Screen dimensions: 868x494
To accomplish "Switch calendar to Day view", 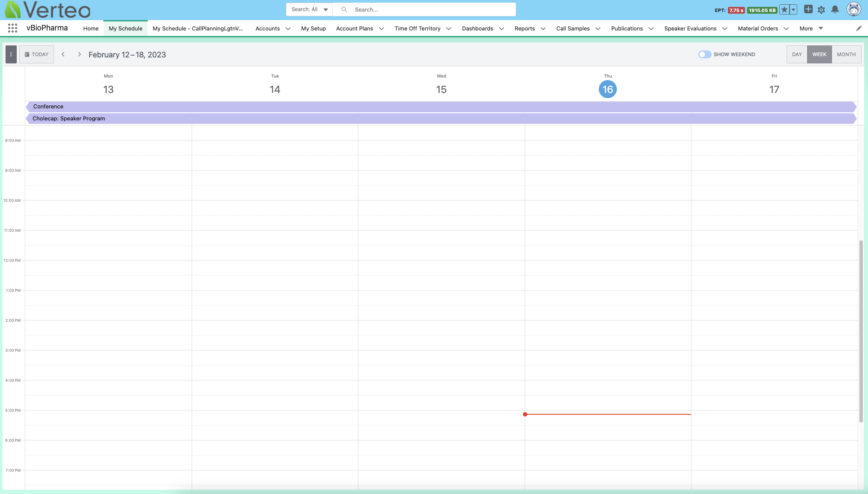I will pos(796,54).
